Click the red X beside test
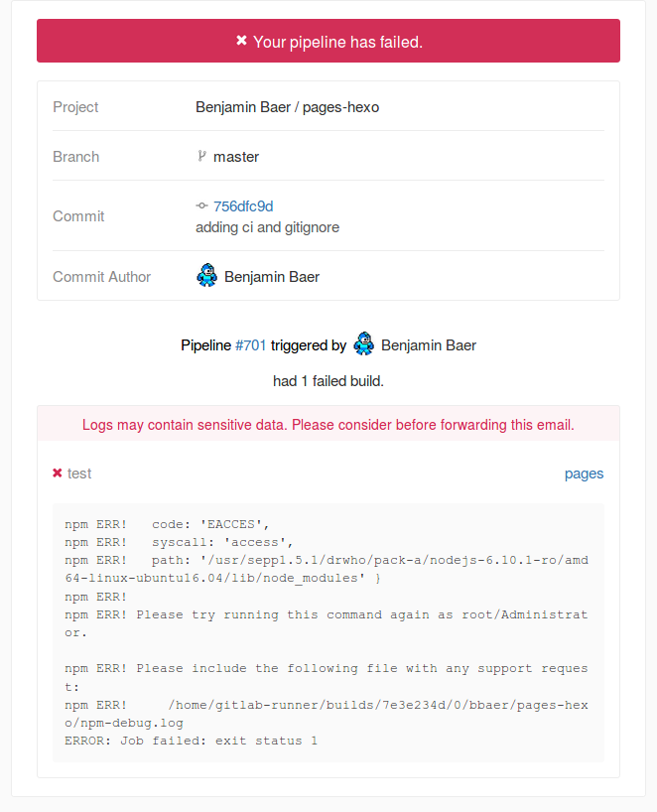The height and width of the screenshot is (812, 657). point(58,474)
